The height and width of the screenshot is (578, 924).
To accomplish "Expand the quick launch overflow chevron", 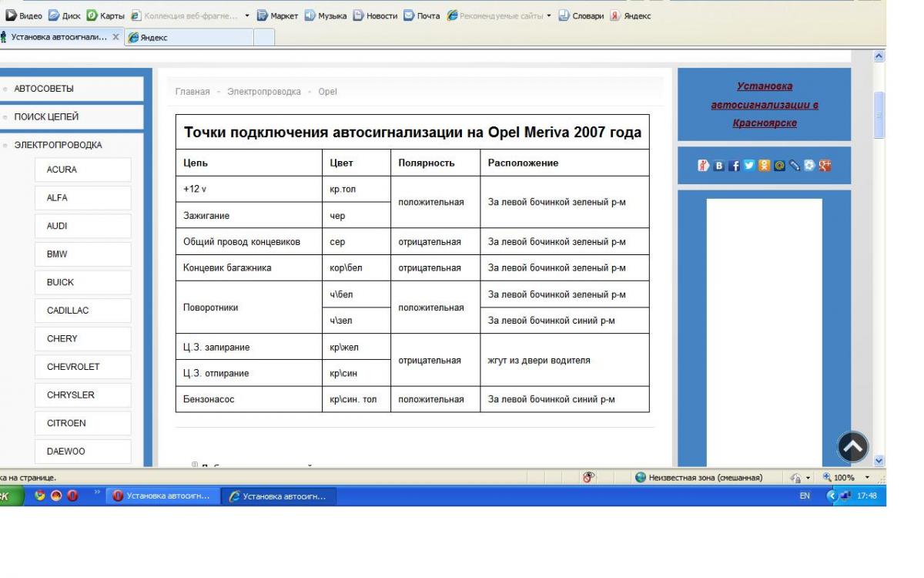I will pyautogui.click(x=98, y=492).
